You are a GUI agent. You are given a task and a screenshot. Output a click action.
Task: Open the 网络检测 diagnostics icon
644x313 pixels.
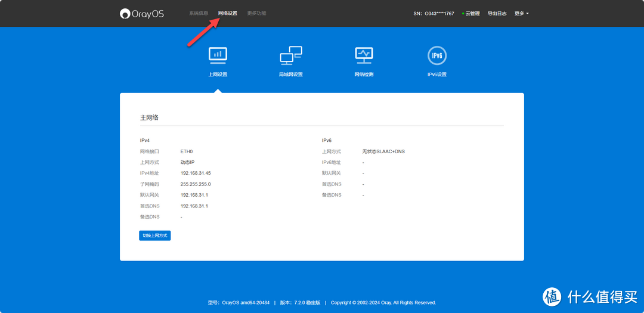pos(364,55)
